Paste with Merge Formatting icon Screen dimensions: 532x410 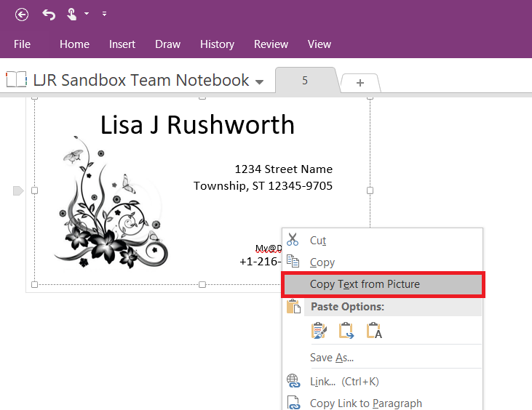pos(346,330)
